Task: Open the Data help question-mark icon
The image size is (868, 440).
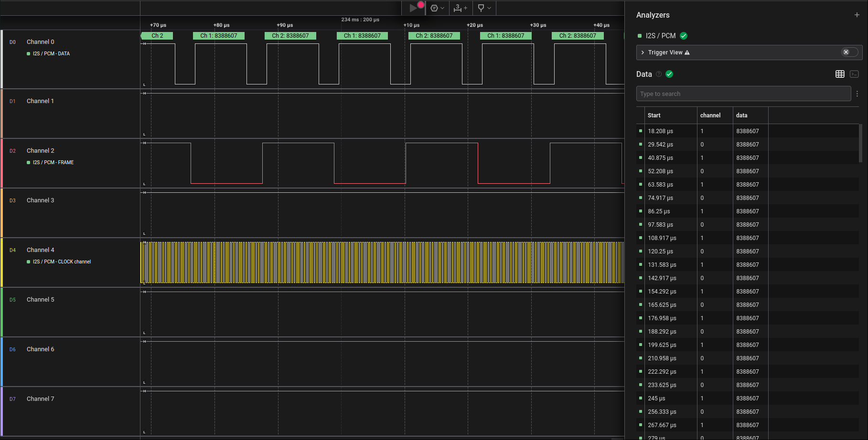Action: [659, 74]
